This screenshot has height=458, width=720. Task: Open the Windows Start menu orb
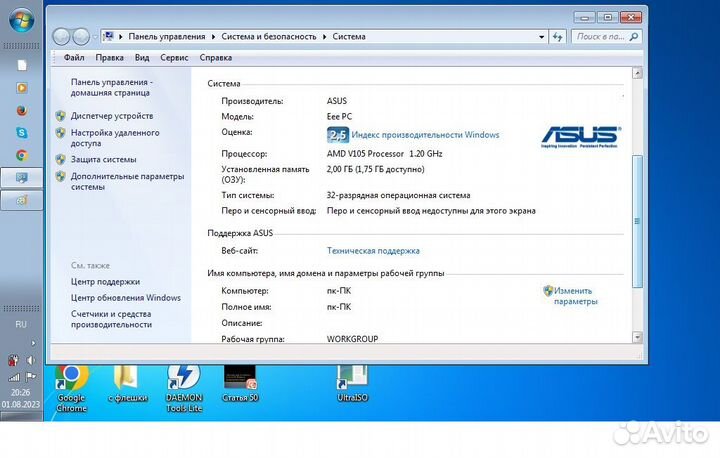pos(21,20)
